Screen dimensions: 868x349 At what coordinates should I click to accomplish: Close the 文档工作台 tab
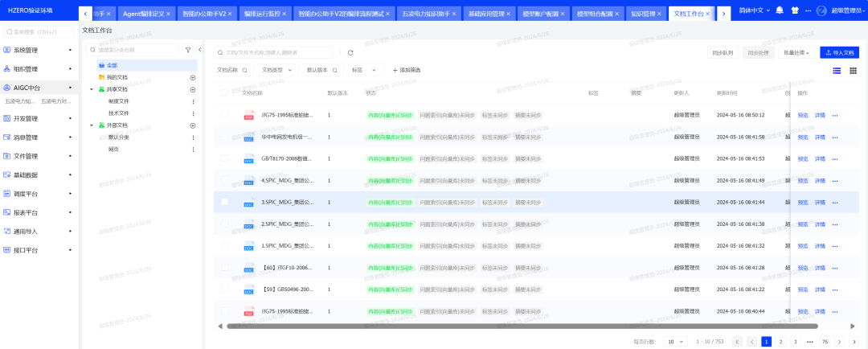click(x=707, y=14)
